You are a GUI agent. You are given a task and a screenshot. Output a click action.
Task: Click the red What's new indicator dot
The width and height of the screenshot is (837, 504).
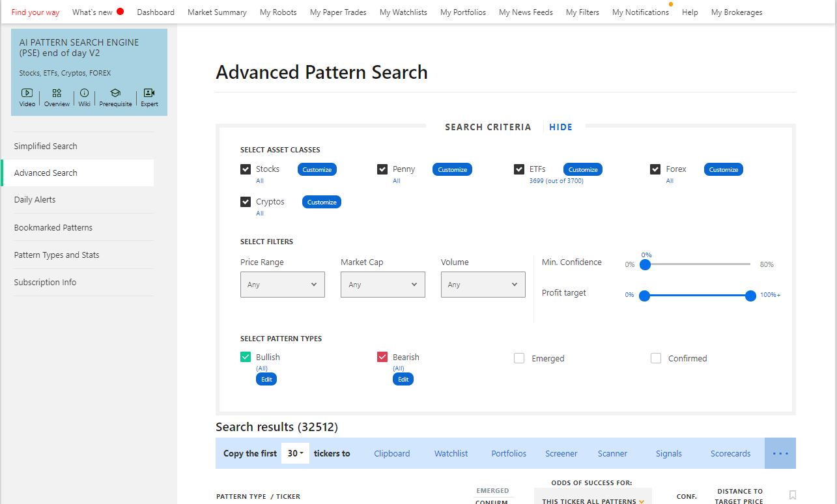[x=121, y=12]
